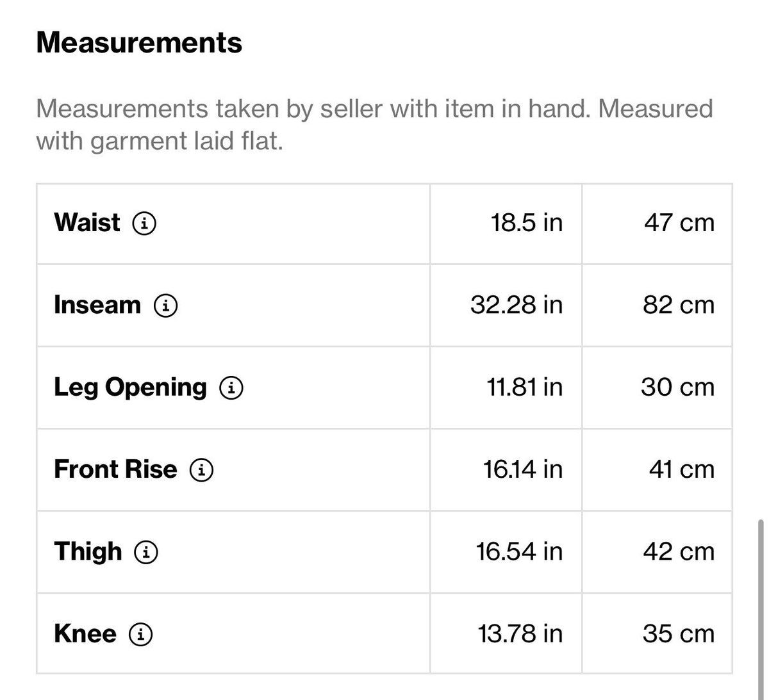Show Knee measurement info
The image size is (769, 700).
tap(141, 634)
